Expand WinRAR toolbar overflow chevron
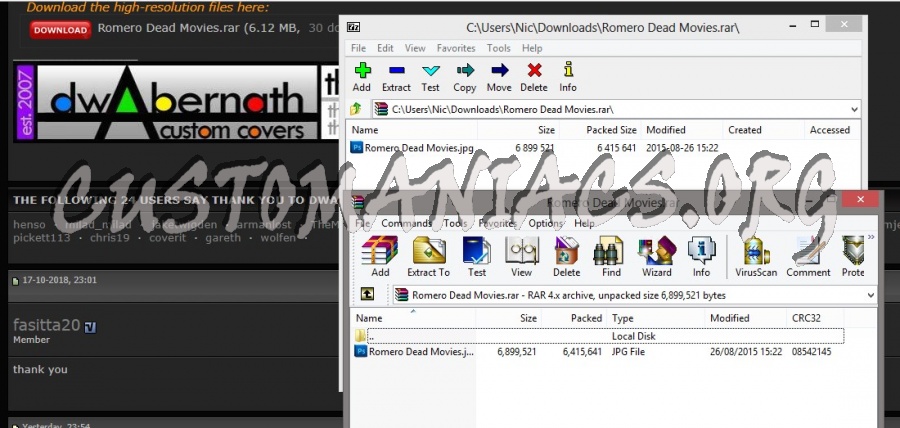The width and height of the screenshot is (900, 428). click(871, 237)
